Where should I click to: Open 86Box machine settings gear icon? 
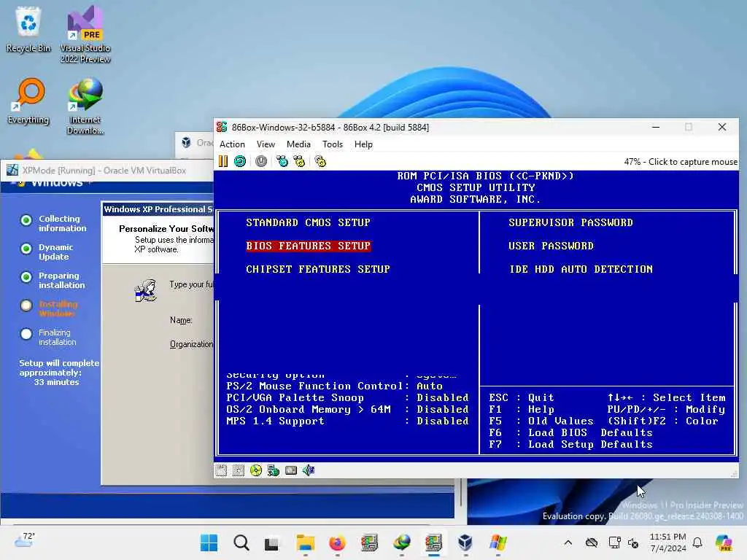click(320, 161)
